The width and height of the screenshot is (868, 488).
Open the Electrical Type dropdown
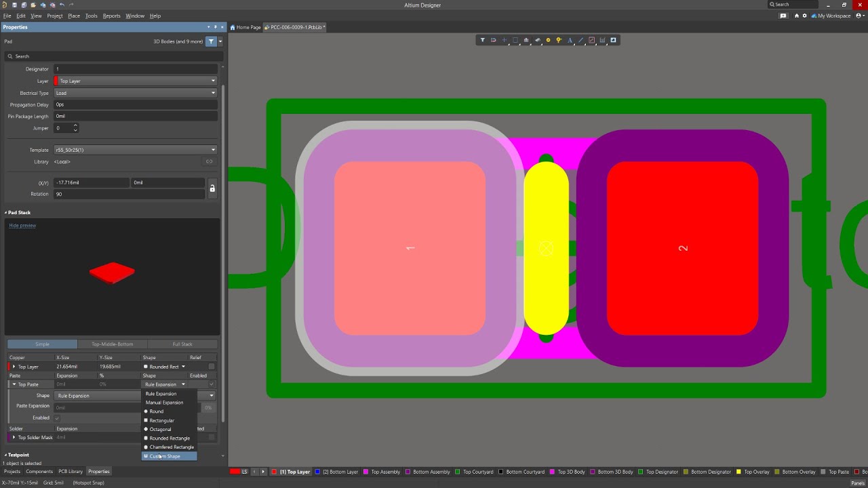[x=136, y=93]
